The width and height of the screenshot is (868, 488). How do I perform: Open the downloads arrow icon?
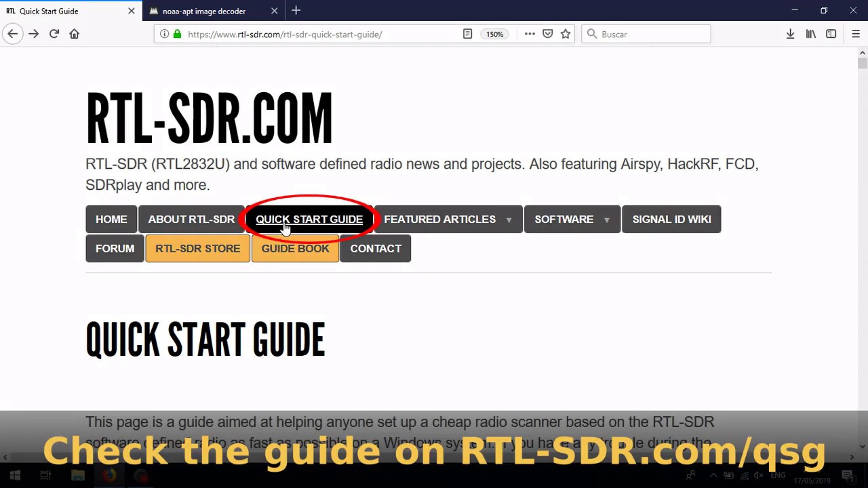tap(790, 34)
